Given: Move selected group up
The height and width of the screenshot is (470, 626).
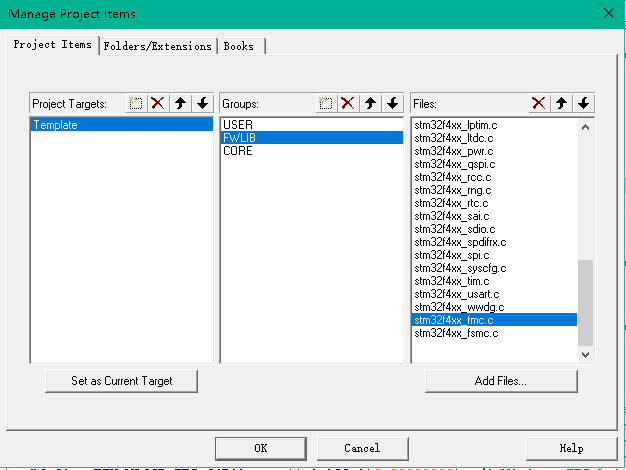Looking at the screenshot, I should pos(370,103).
